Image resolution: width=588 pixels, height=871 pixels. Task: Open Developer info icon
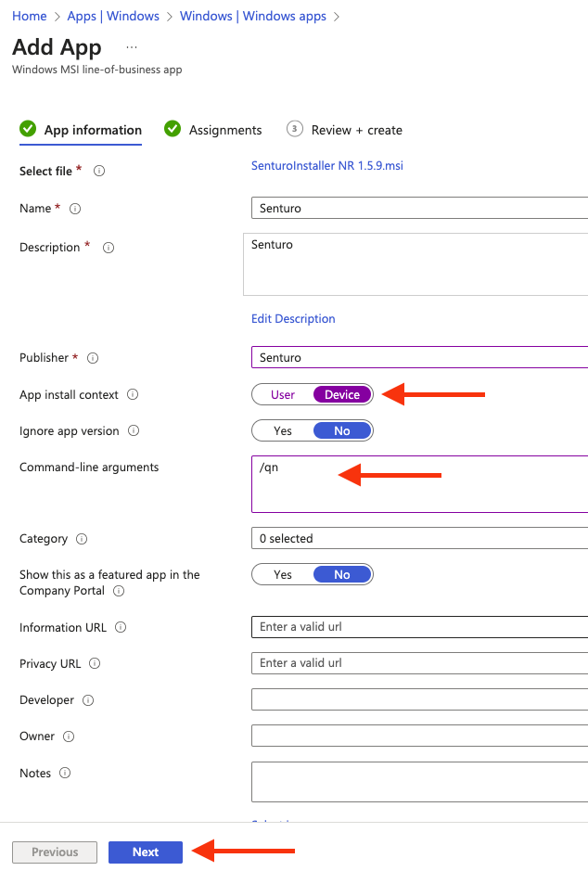click(88, 700)
